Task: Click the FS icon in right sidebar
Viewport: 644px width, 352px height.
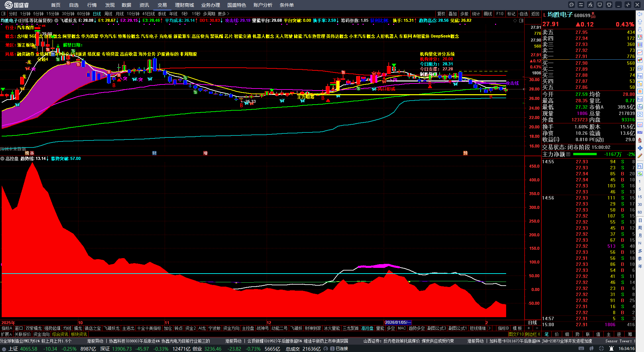Action: 640,166
